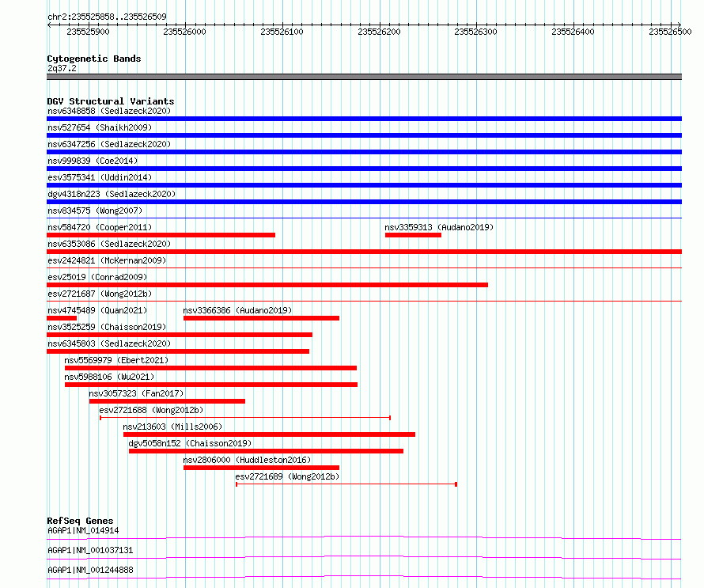This screenshot has height=588, width=704.
Task: Click the blue bar under nsv6348858
Action: click(x=364, y=119)
